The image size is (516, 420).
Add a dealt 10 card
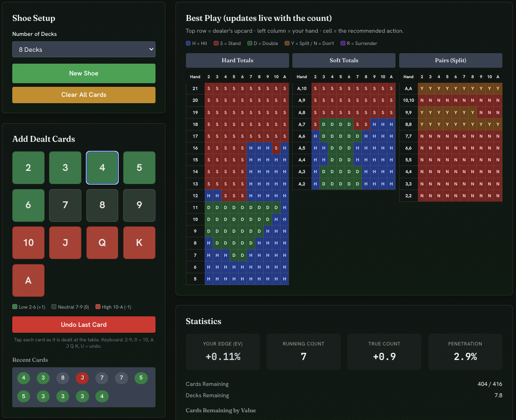coord(28,243)
